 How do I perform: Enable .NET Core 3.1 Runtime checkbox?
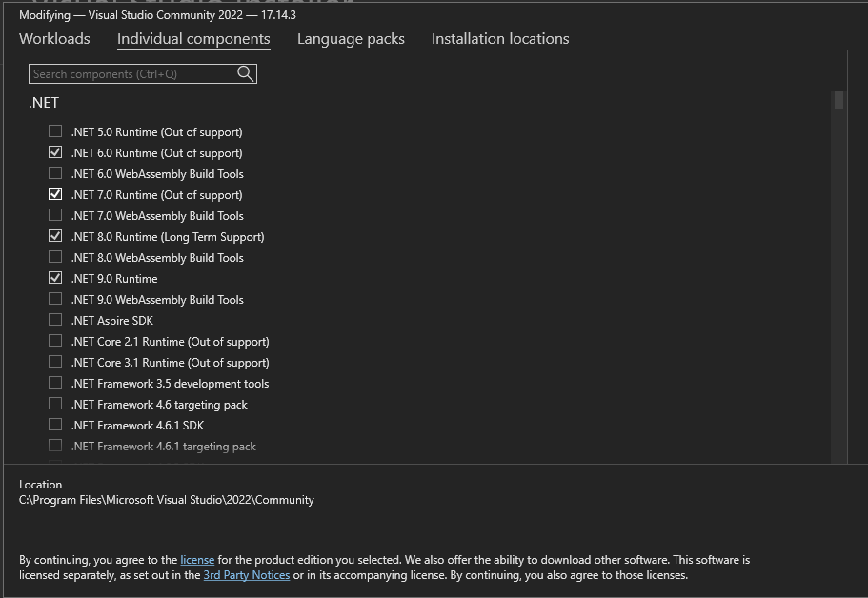55,362
